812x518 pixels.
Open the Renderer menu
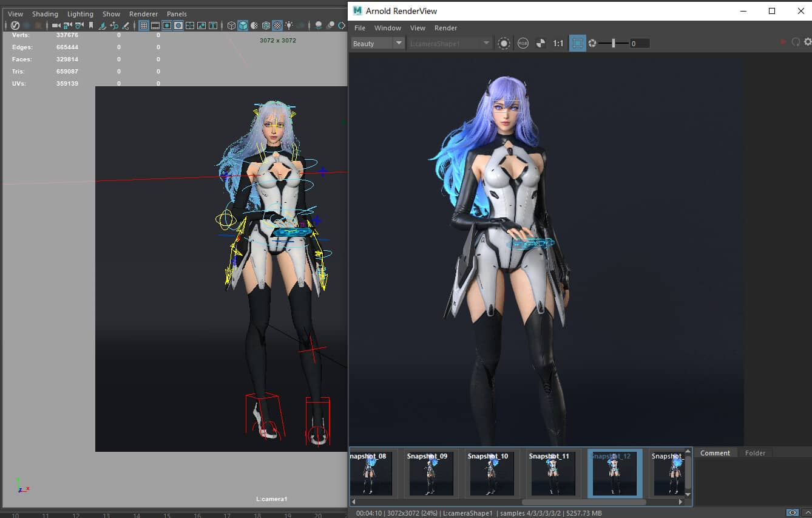(143, 14)
